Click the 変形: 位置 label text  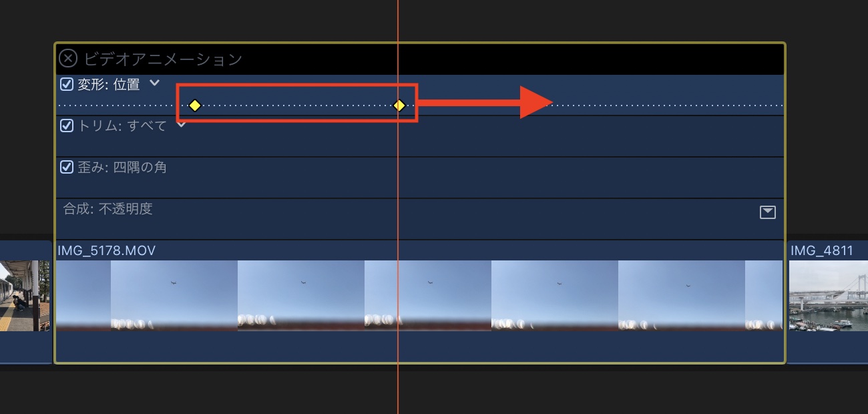(x=109, y=84)
